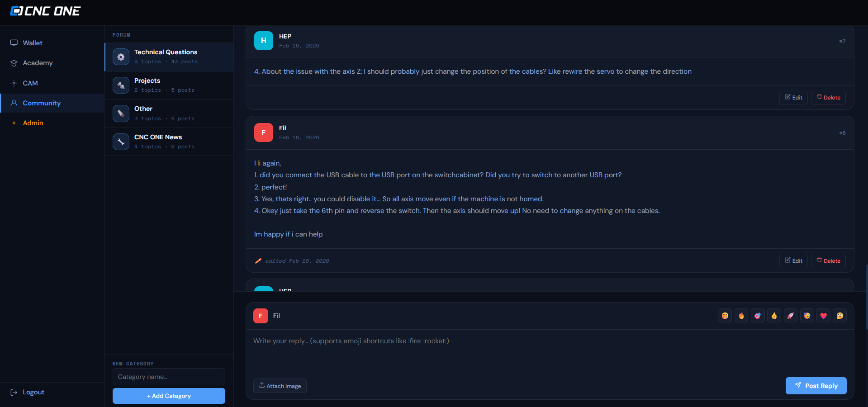This screenshot has width=868, height=407.
Task: React with the fire emoji shortcut
Action: 741,315
